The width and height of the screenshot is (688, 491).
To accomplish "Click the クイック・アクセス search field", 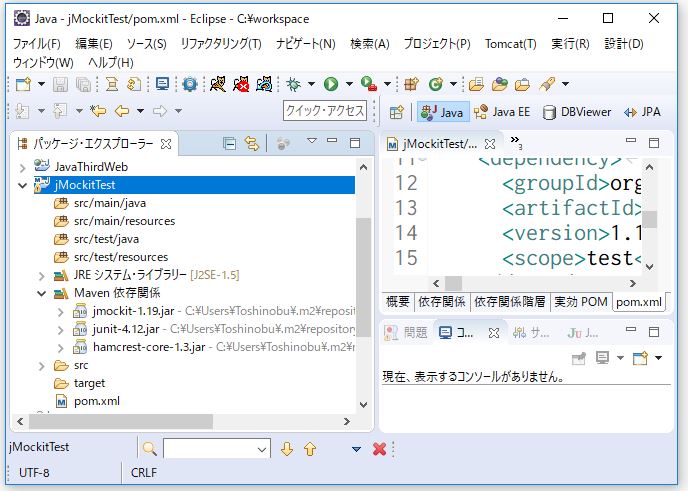I will click(x=325, y=111).
